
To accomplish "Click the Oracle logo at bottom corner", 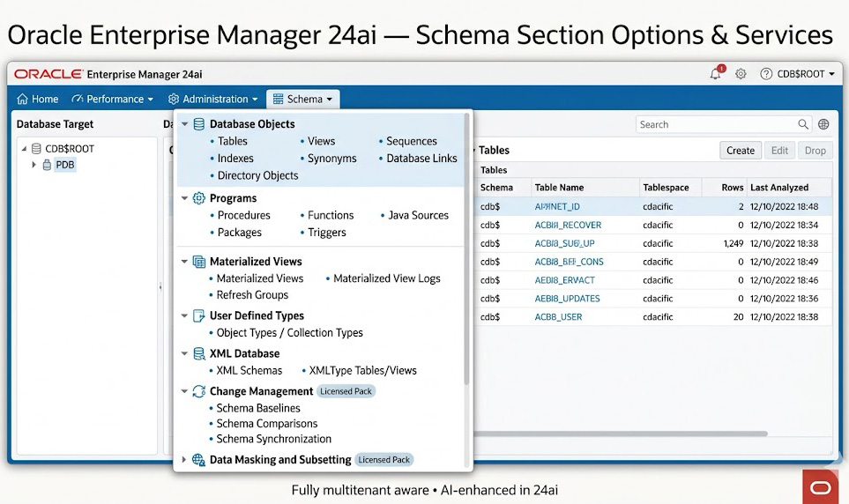I will 820,487.
